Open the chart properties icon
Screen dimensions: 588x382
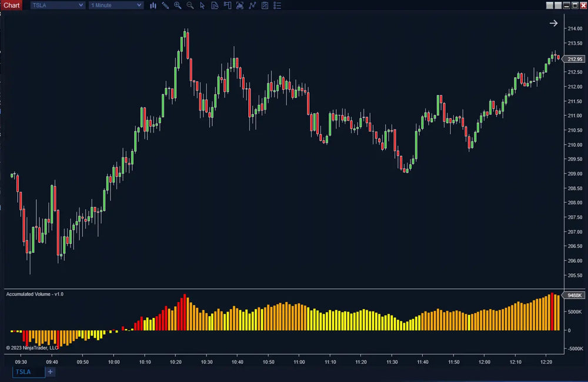tap(265, 5)
